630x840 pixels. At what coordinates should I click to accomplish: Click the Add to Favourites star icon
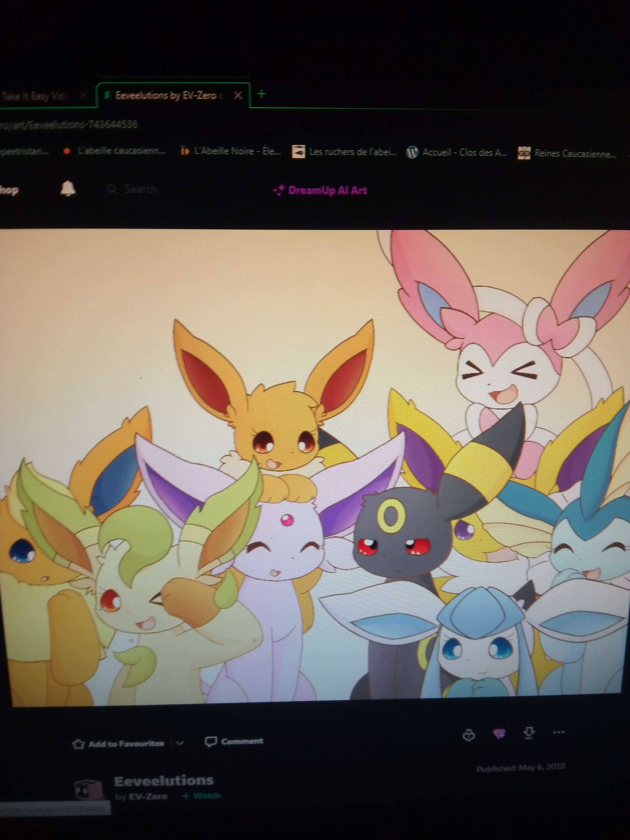pos(78,744)
